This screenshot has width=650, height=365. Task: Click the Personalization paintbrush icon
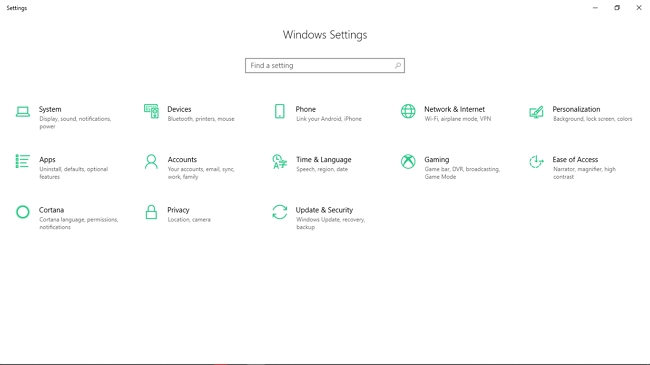[x=536, y=112]
